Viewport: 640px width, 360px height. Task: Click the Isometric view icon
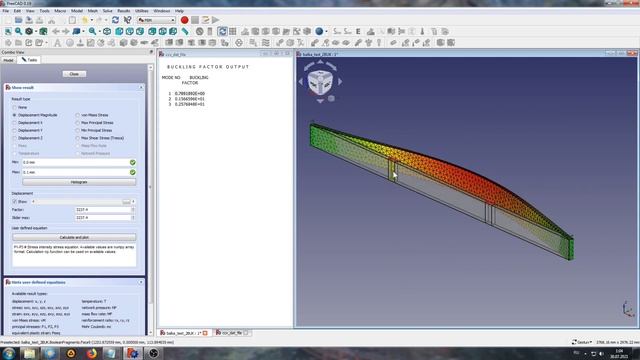coord(107,31)
